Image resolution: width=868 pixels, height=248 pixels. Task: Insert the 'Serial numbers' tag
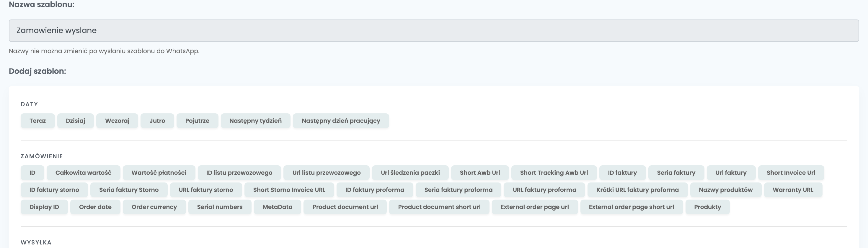pos(220,207)
